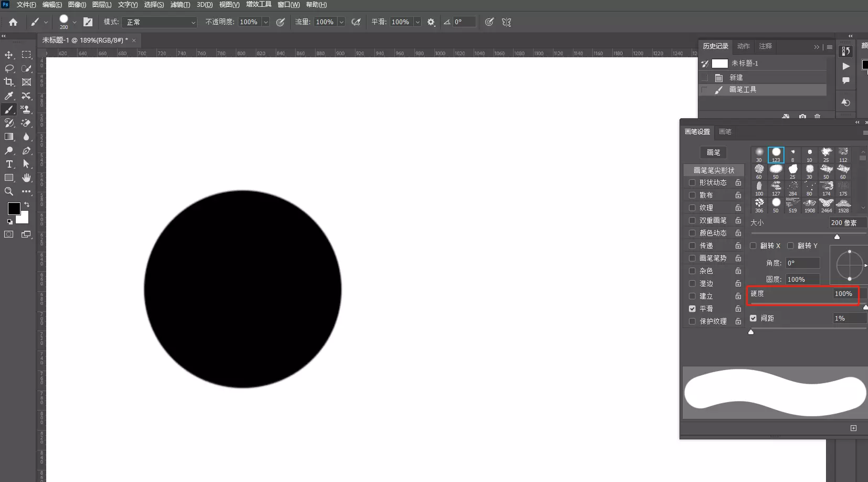Uncheck the 平滑 checkbox
The image size is (868, 482).
click(x=692, y=309)
